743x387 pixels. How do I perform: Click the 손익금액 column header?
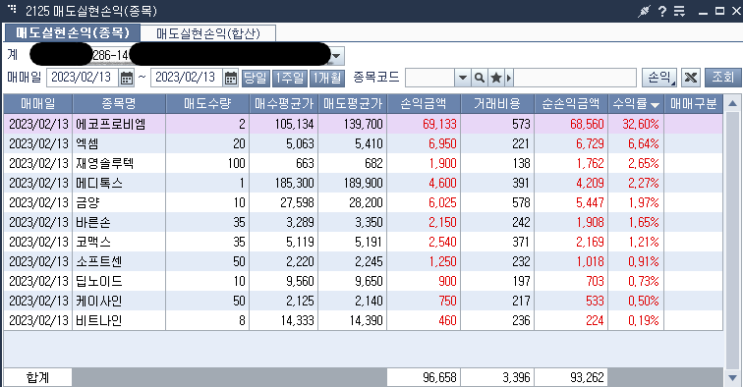click(424, 104)
